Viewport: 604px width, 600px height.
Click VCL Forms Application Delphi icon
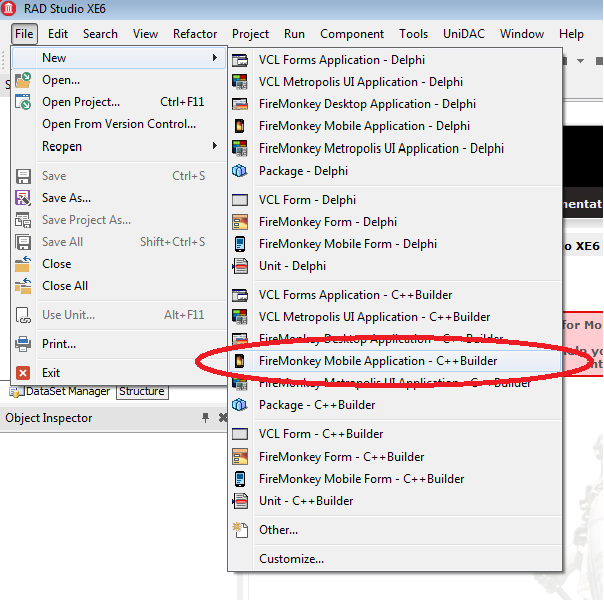coord(240,60)
